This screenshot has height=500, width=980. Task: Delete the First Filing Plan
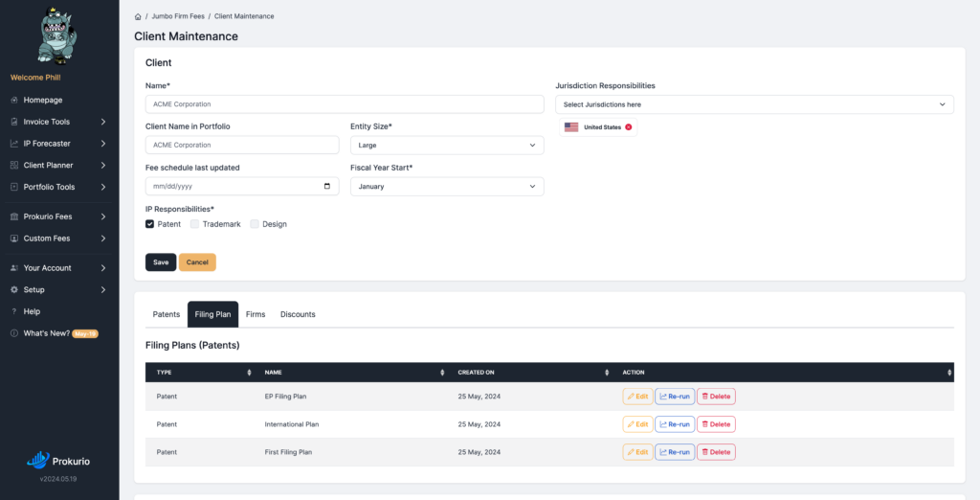point(716,452)
